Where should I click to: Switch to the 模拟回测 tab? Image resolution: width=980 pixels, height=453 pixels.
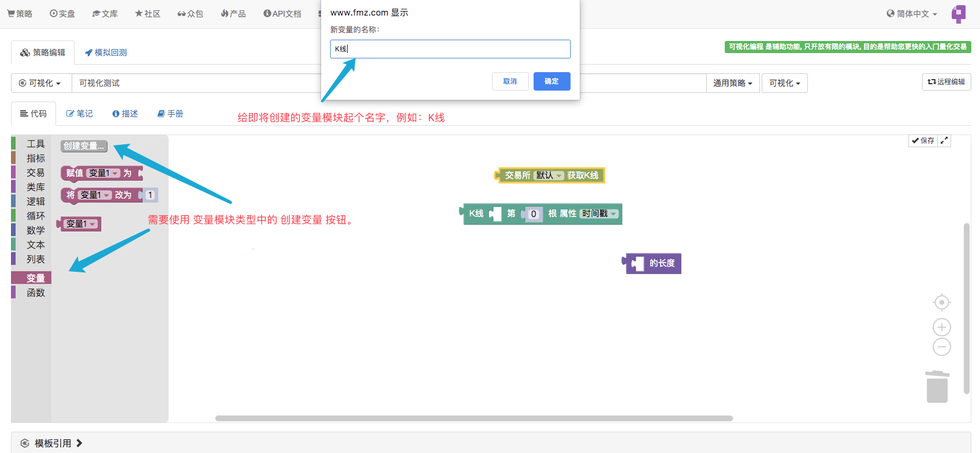[x=106, y=53]
